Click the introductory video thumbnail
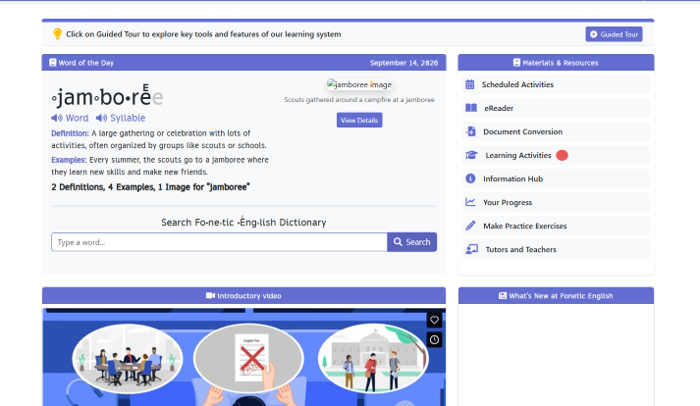The height and width of the screenshot is (406, 700). (244, 357)
